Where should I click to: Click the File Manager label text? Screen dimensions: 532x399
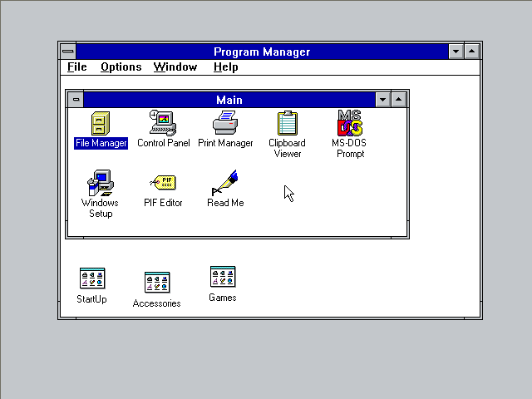101,143
